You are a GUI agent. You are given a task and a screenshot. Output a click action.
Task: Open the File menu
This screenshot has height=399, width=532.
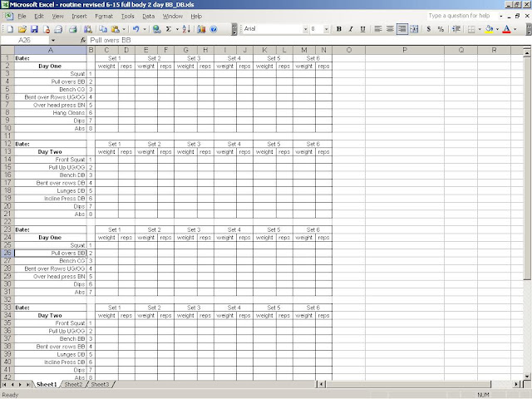22,17
